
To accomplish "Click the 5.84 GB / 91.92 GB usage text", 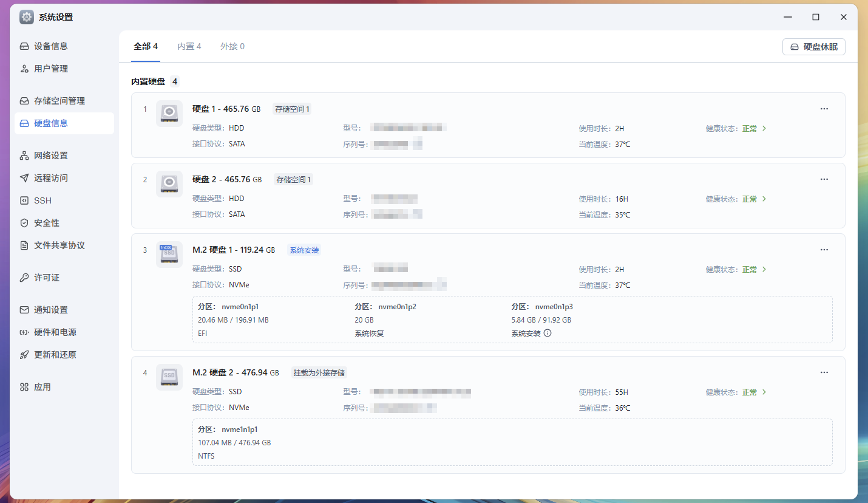I will pyautogui.click(x=541, y=320).
